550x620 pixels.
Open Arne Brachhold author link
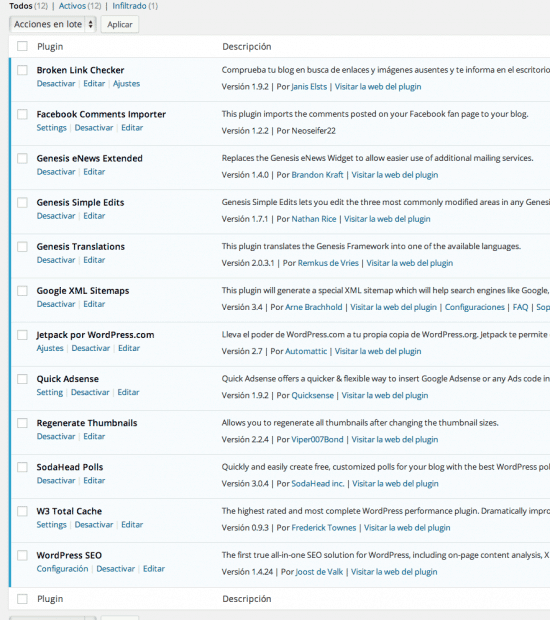[314, 307]
